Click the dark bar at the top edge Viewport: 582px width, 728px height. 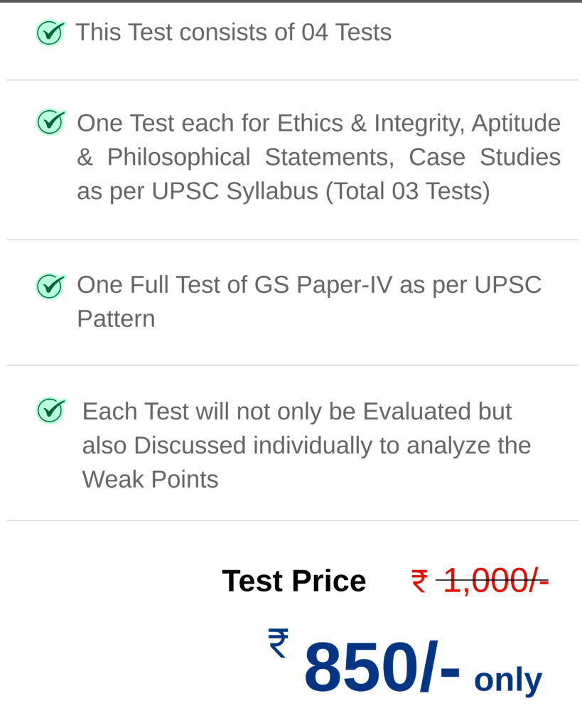tap(291, 1)
